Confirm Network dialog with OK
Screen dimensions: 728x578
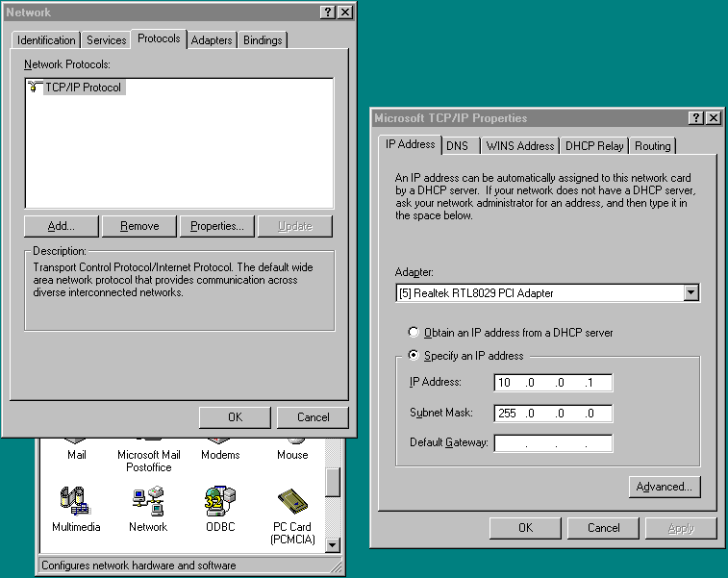(235, 417)
